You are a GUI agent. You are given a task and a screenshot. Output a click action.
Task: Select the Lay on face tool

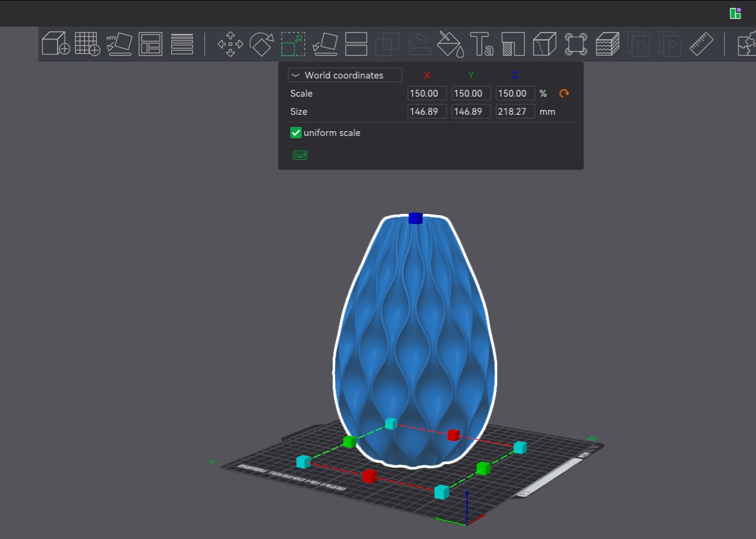click(325, 44)
